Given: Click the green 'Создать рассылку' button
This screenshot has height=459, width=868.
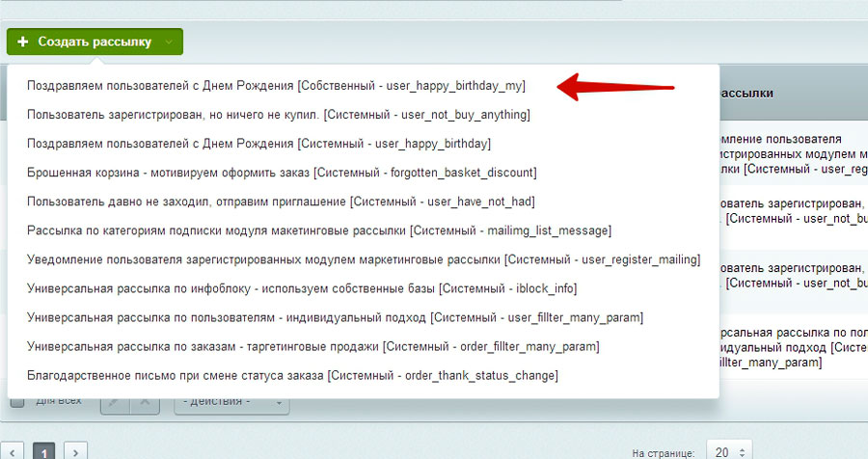Looking at the screenshot, I should [x=85, y=41].
